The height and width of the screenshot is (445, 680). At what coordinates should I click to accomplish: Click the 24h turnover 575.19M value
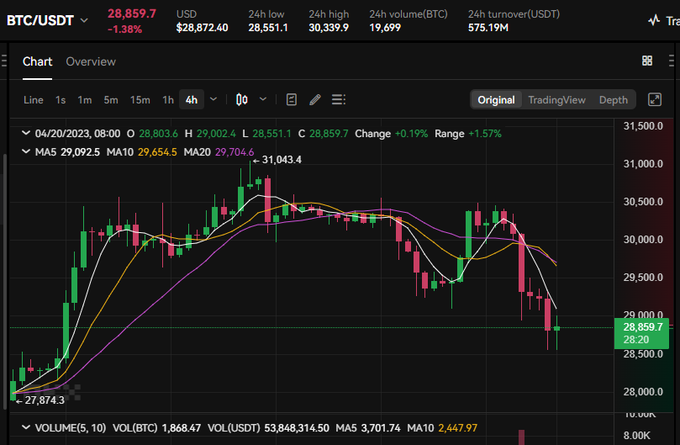[488, 28]
